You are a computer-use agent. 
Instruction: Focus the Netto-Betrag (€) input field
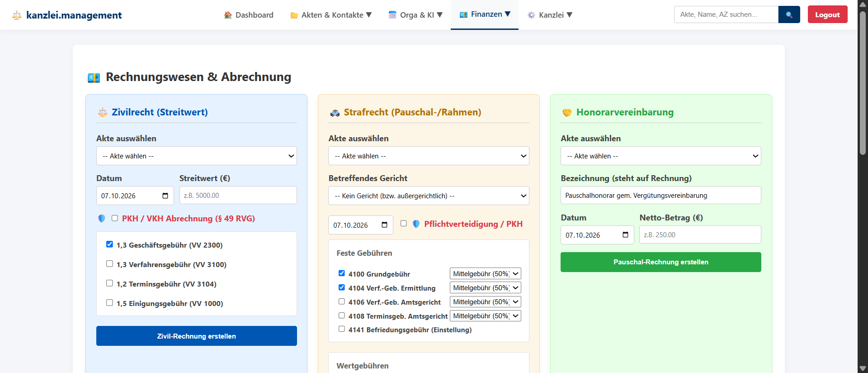click(700, 234)
